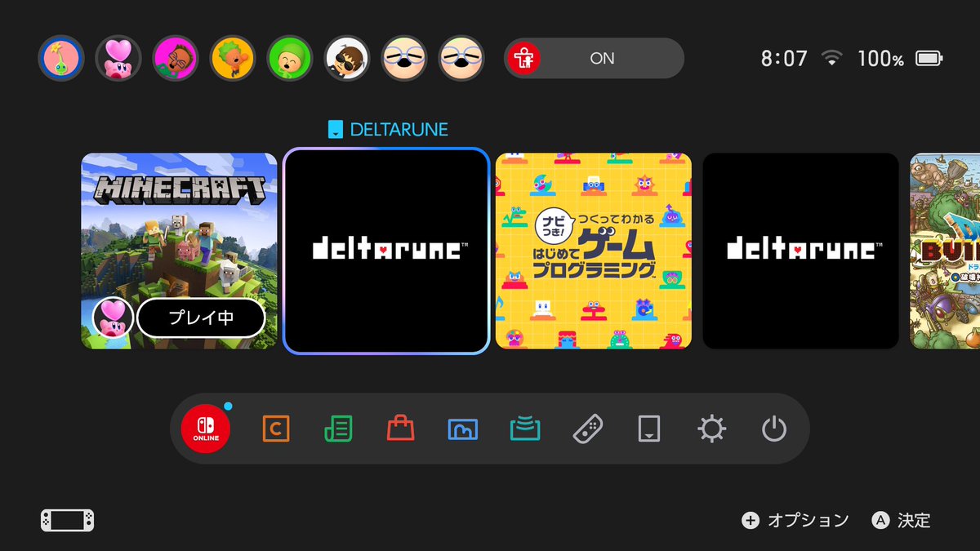Launch the highlighted DELTARUNE tile
980x551 pixels.
tap(386, 251)
